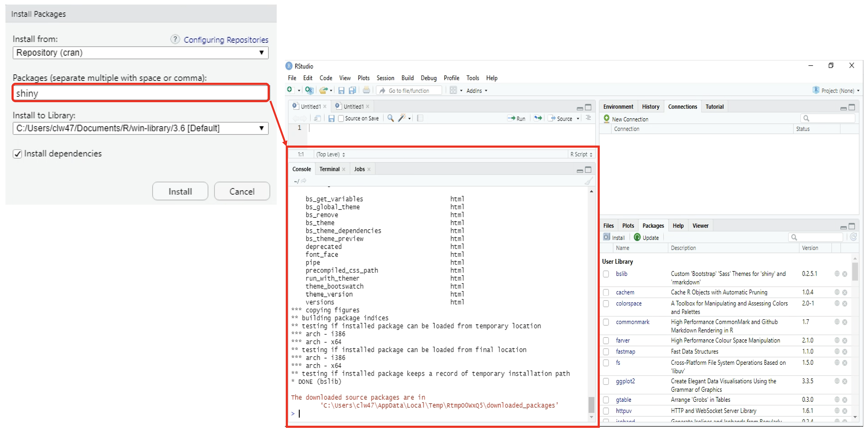Viewport: 868px width, 433px height.
Task: Check the commonmark package checkbox
Action: pyautogui.click(x=606, y=322)
